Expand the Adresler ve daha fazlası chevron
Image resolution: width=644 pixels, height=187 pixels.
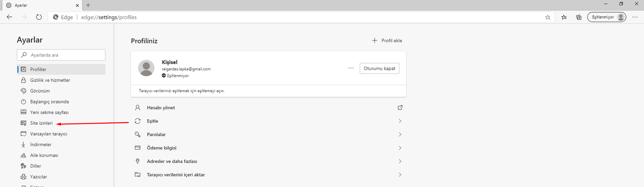coord(400,161)
